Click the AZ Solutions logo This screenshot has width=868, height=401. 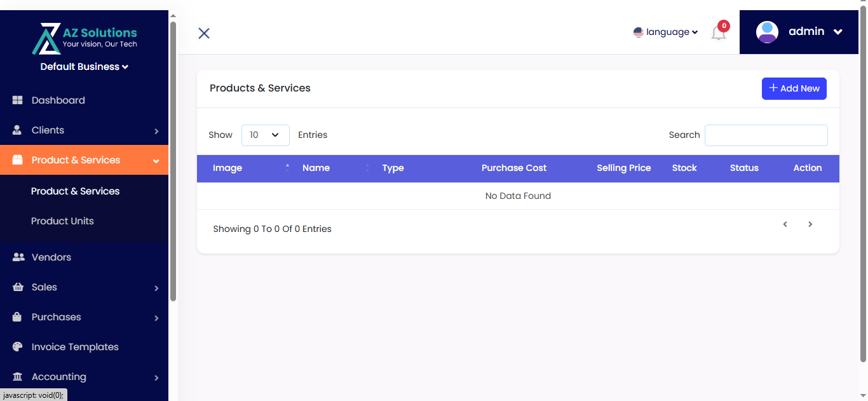[85, 38]
